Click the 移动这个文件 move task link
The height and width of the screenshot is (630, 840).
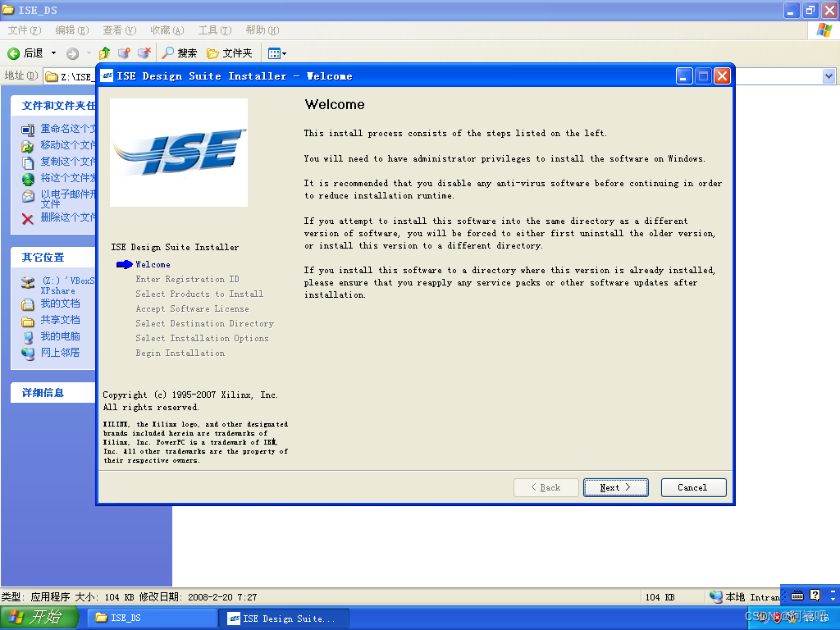[68, 145]
